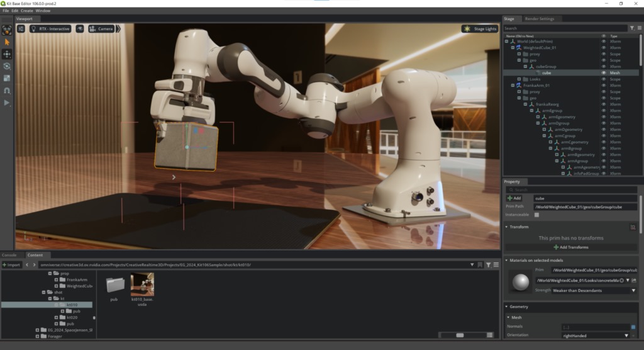Open viewport settings sliders icon
The height and width of the screenshot is (350, 644).
[21, 29]
